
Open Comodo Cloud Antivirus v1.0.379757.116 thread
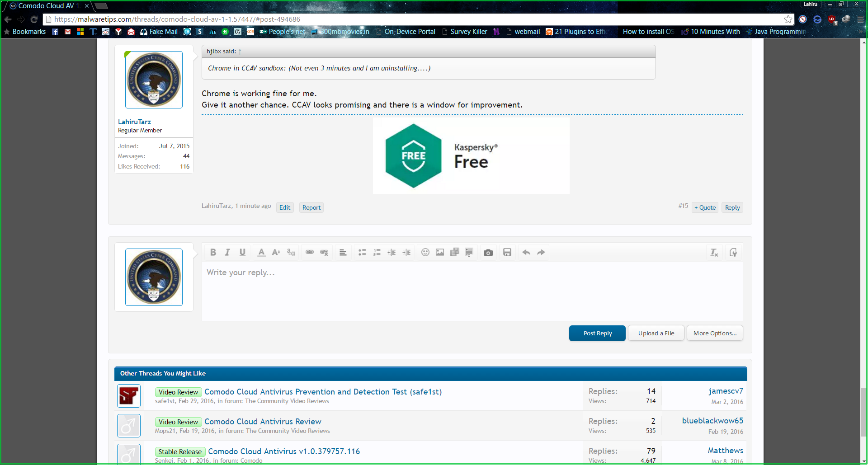pos(284,451)
